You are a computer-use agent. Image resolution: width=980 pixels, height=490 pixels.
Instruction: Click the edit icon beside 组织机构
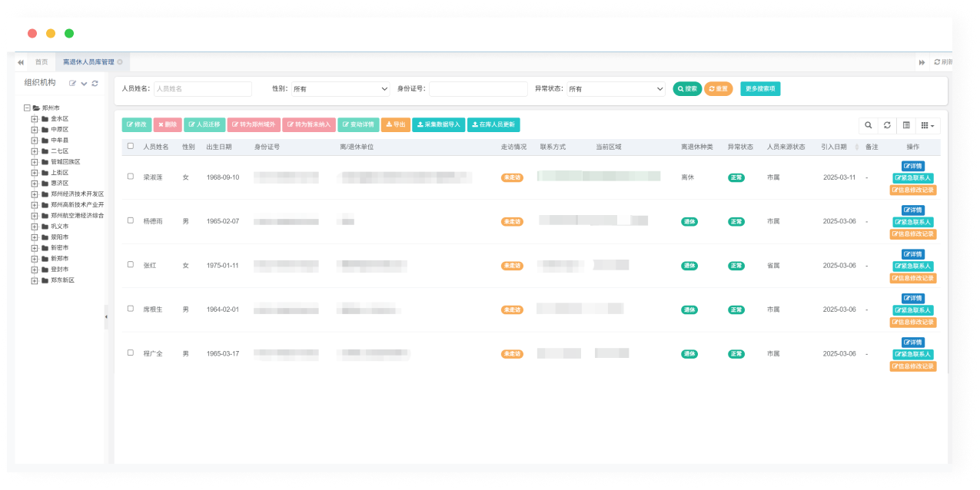click(72, 83)
